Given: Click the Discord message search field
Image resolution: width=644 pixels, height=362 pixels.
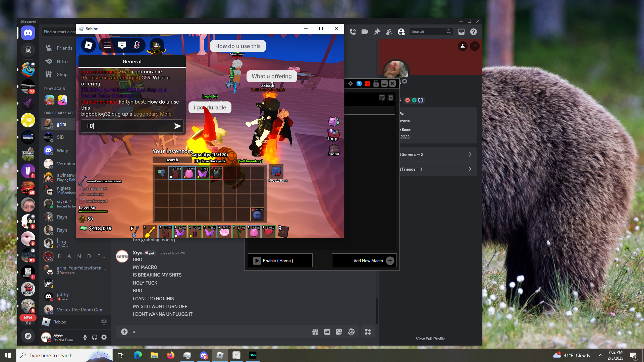Looking at the screenshot, I should [431, 32].
